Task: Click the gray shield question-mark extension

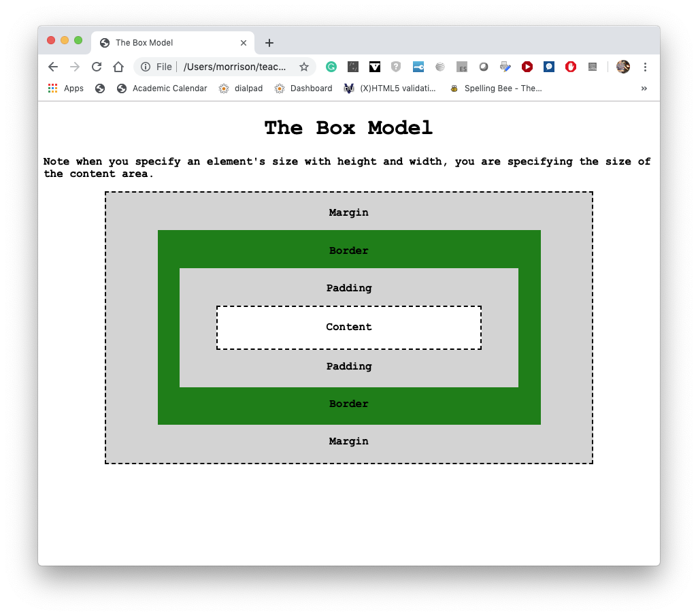Action: [x=396, y=67]
